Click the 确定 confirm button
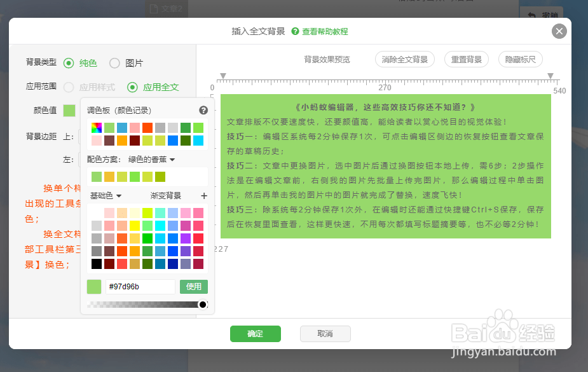 tap(255, 333)
